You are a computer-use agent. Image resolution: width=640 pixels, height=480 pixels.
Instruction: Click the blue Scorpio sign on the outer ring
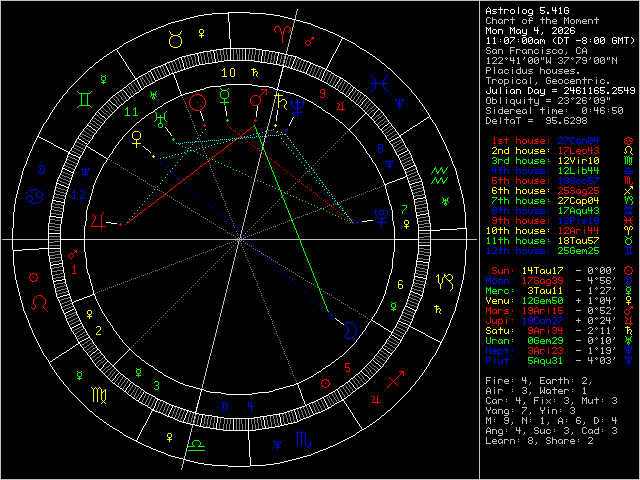(x=304, y=440)
